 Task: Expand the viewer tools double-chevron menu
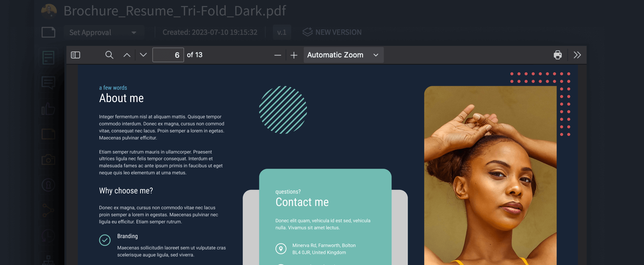(x=577, y=55)
